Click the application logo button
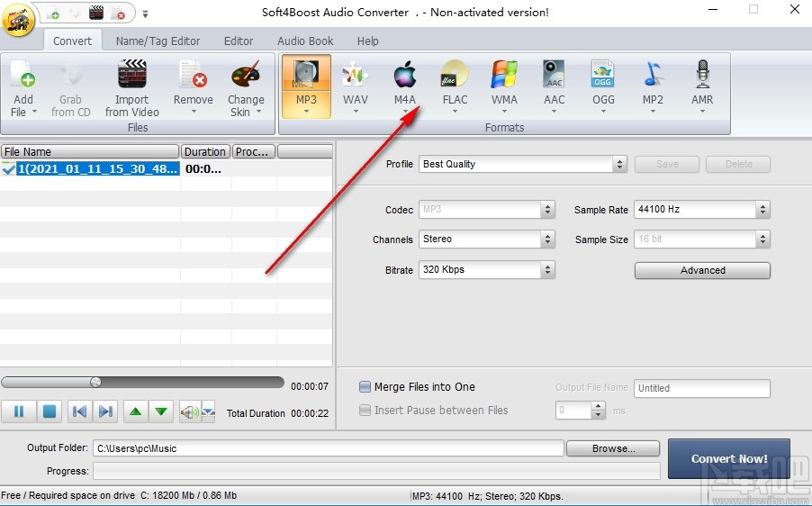812x506 pixels. click(18, 19)
